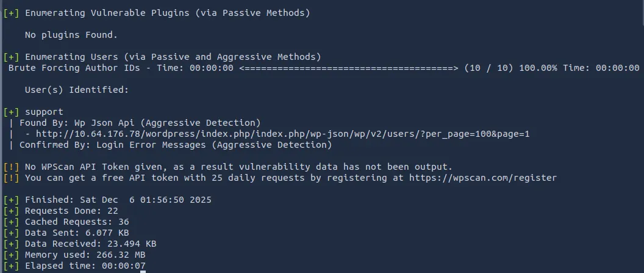Click the "Cached Requests: 36" line
644x273 pixels.
click(77, 222)
